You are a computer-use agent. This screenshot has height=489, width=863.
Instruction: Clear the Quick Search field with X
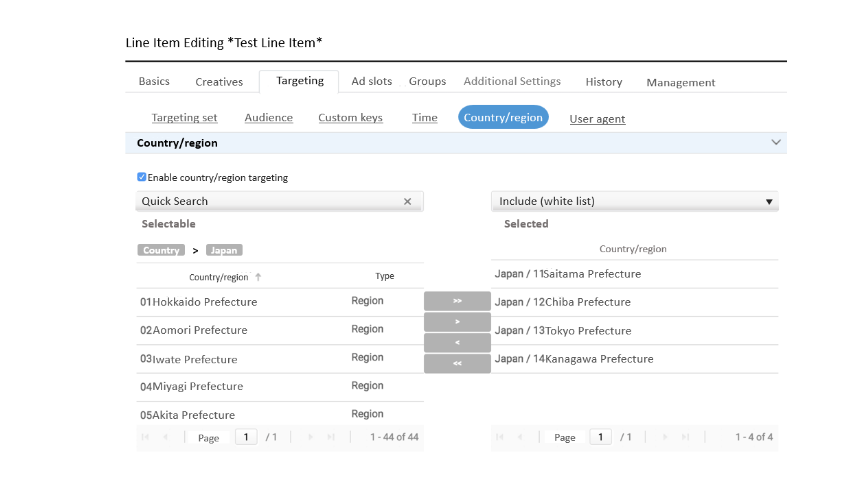click(407, 202)
